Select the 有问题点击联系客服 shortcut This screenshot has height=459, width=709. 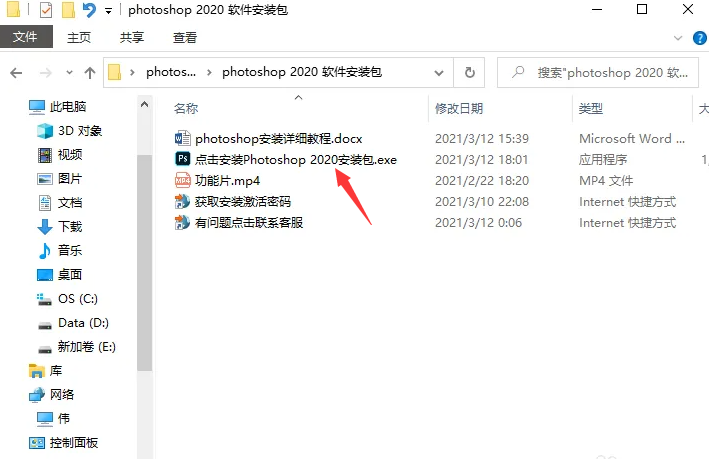[239, 222]
